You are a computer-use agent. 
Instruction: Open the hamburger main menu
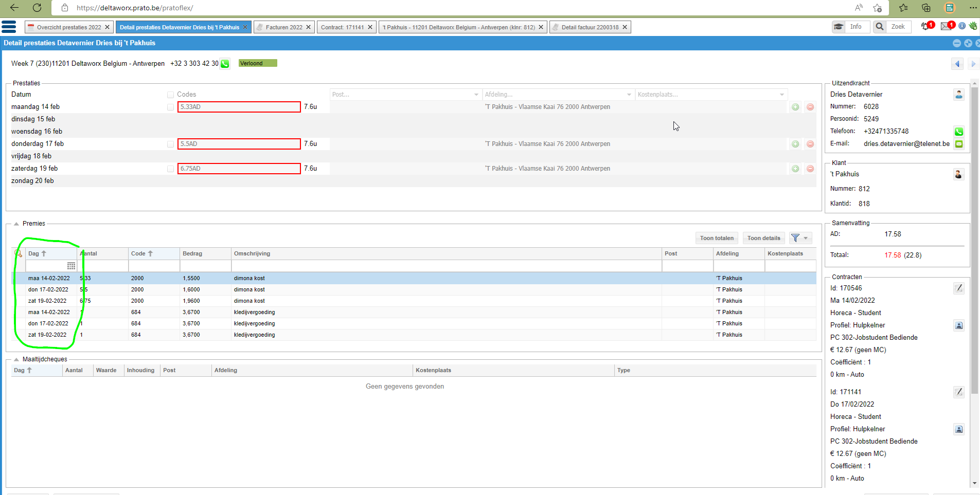click(9, 27)
